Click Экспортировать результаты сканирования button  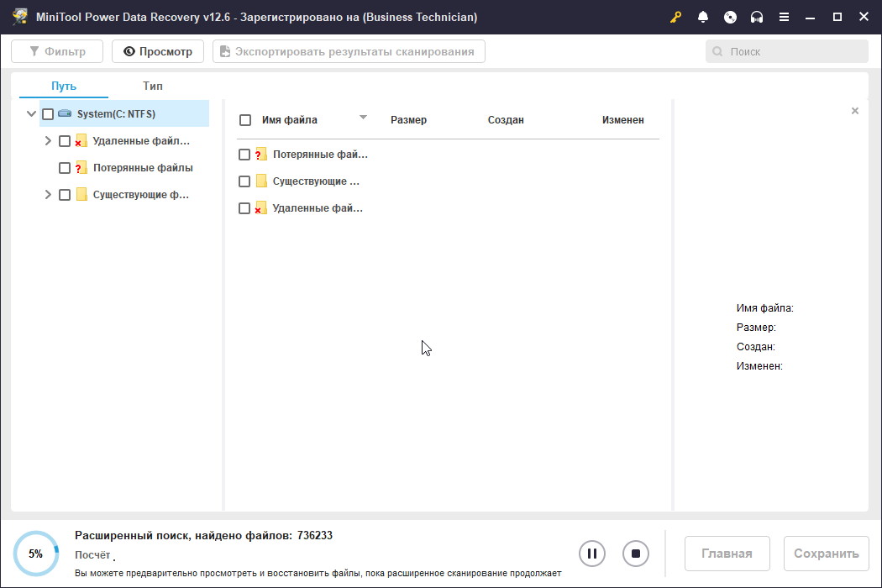(349, 51)
